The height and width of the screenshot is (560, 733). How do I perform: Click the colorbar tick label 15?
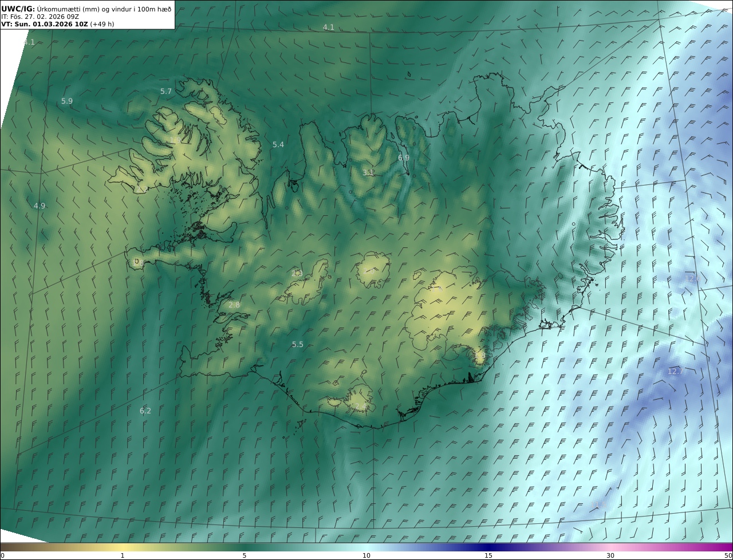point(488,555)
